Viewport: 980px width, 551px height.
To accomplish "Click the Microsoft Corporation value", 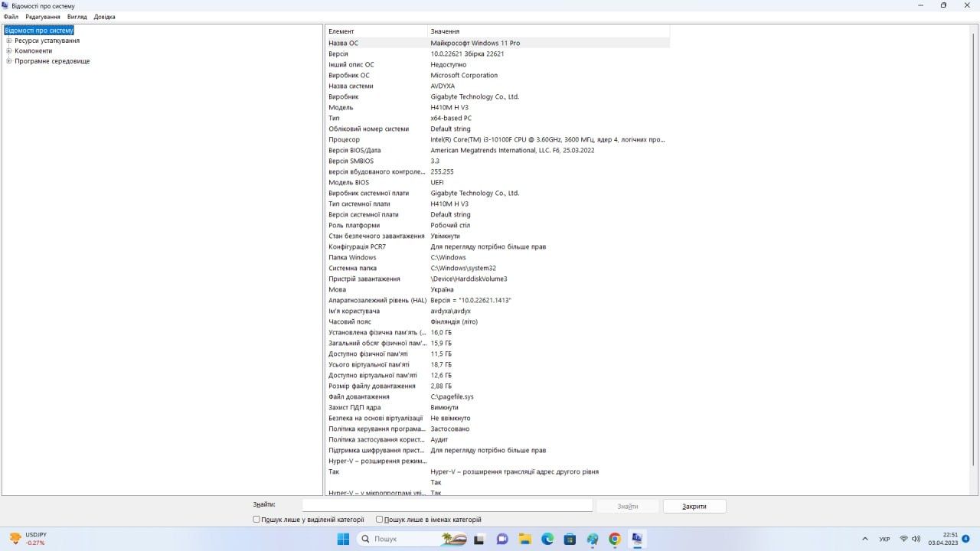I will click(464, 75).
